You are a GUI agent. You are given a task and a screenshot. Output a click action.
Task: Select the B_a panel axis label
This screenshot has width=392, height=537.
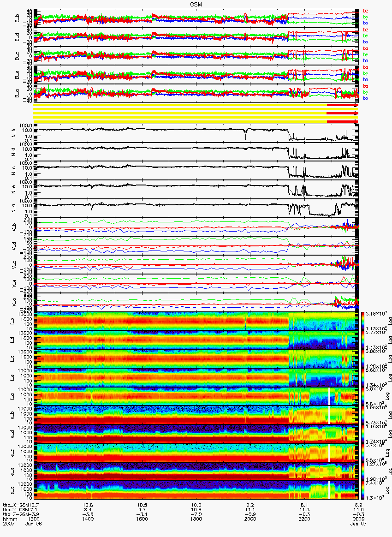click(18, 94)
